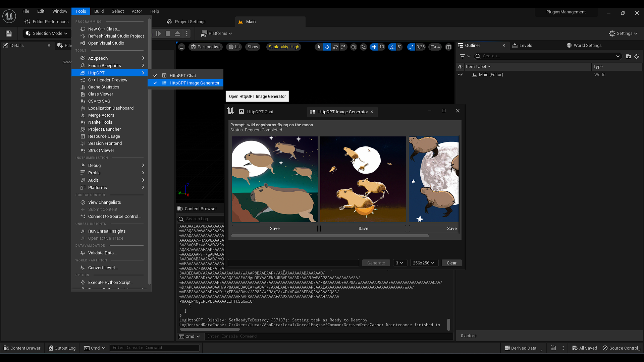
Task: Uncheck HttpGPT Chat in the submenu
Action: (155, 75)
